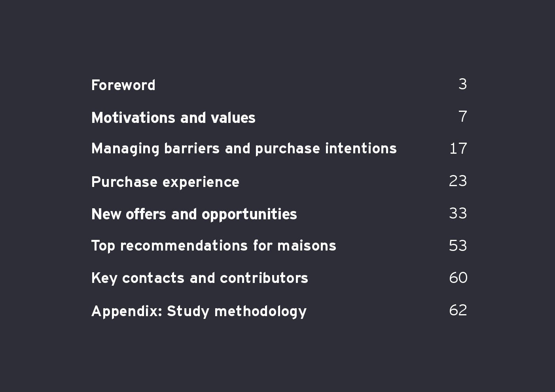Click page number 53 in contents
555x392 pixels.
(458, 246)
